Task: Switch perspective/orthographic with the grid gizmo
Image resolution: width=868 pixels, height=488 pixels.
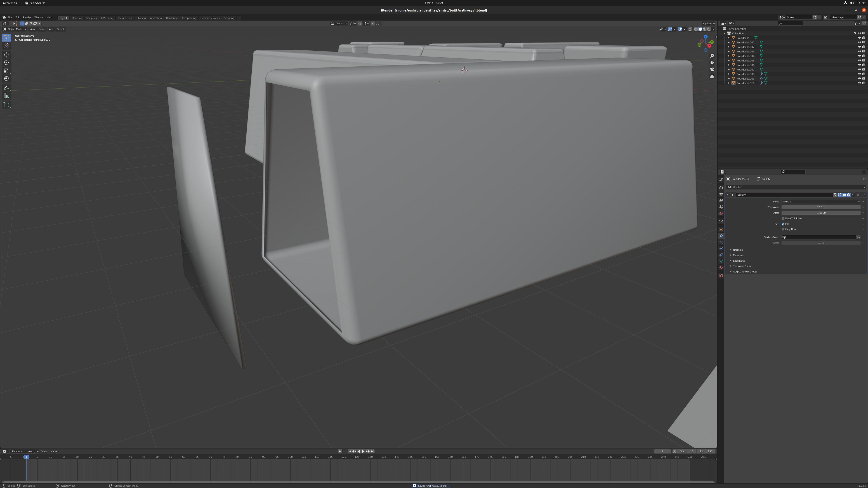Action: pos(712,76)
